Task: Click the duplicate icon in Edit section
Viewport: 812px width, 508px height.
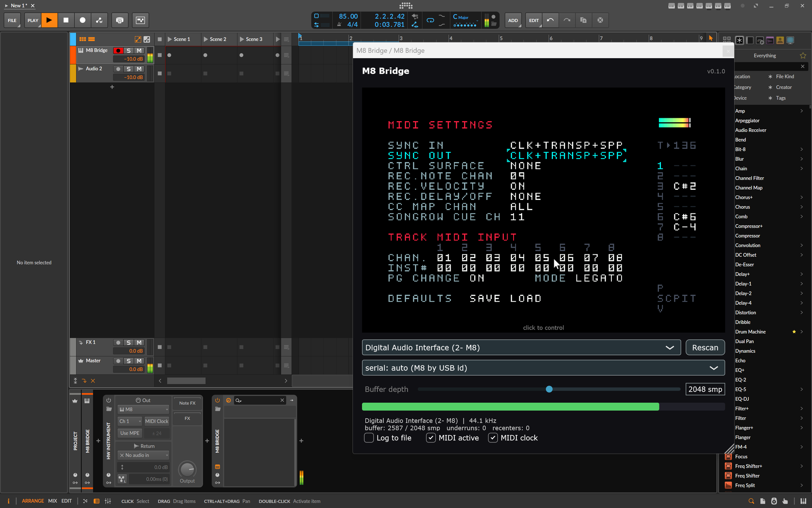Action: point(583,20)
